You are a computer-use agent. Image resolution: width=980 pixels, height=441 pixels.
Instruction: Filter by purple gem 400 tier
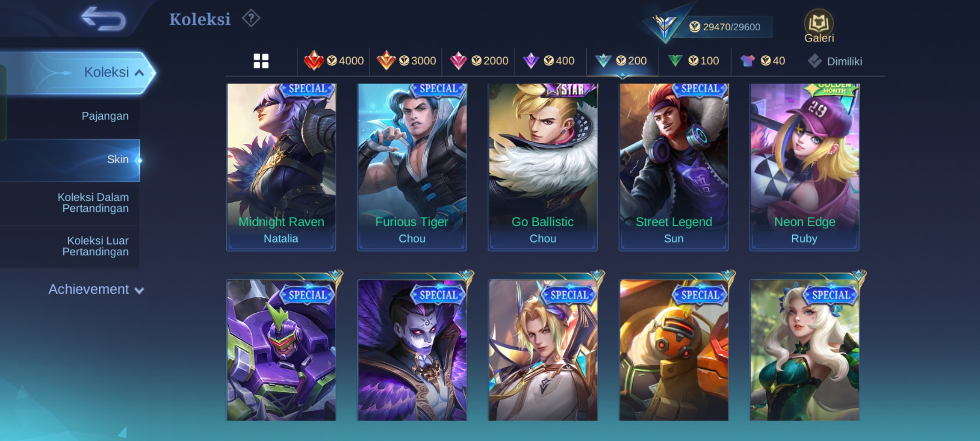coord(549,61)
